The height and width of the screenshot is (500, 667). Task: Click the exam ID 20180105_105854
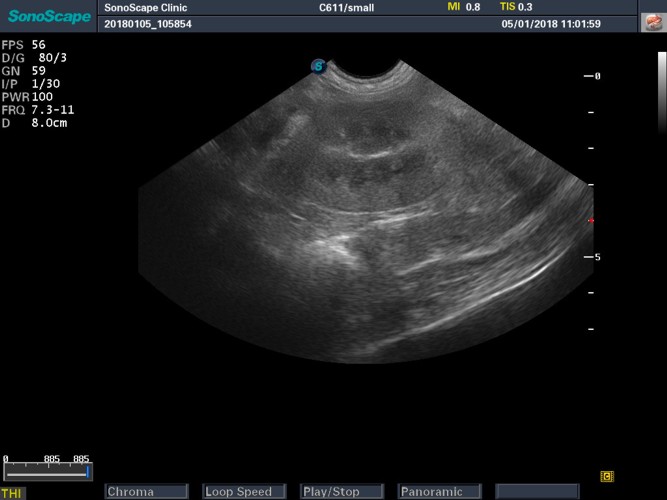point(148,24)
